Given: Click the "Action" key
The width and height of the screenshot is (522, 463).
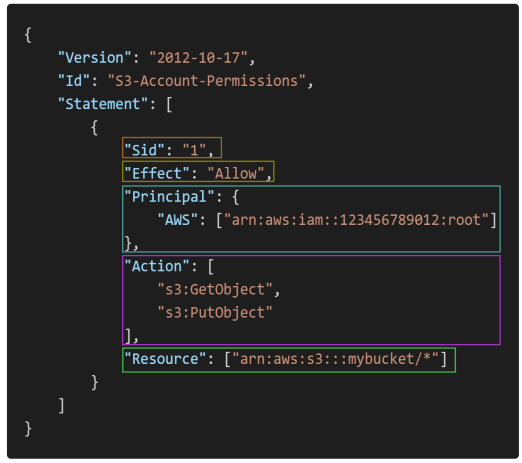Looking at the screenshot, I should pos(157,266).
